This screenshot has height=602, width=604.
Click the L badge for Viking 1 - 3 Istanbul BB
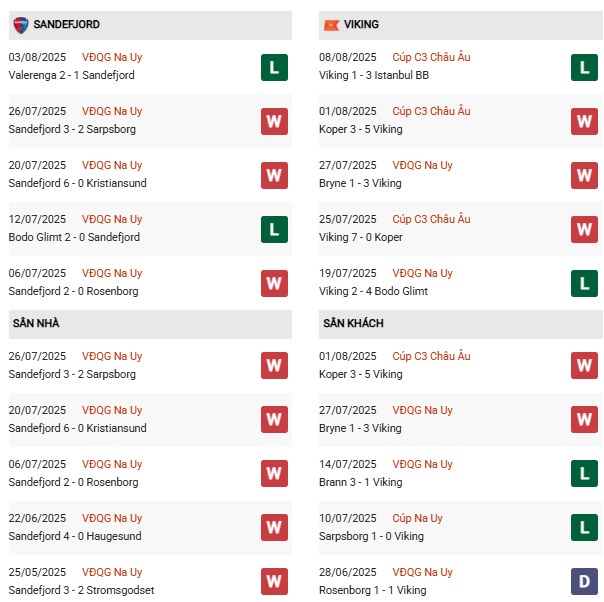584,67
